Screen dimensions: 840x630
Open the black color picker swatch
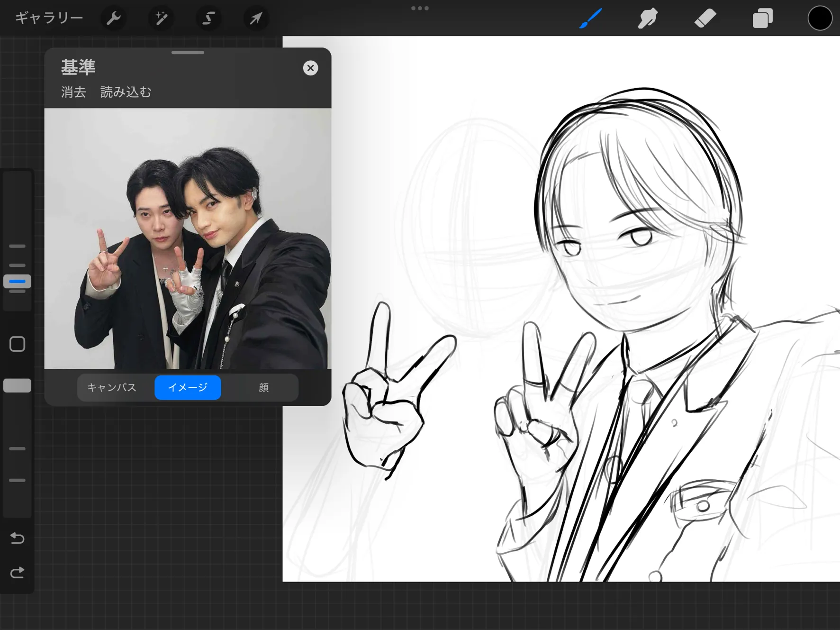(x=820, y=18)
